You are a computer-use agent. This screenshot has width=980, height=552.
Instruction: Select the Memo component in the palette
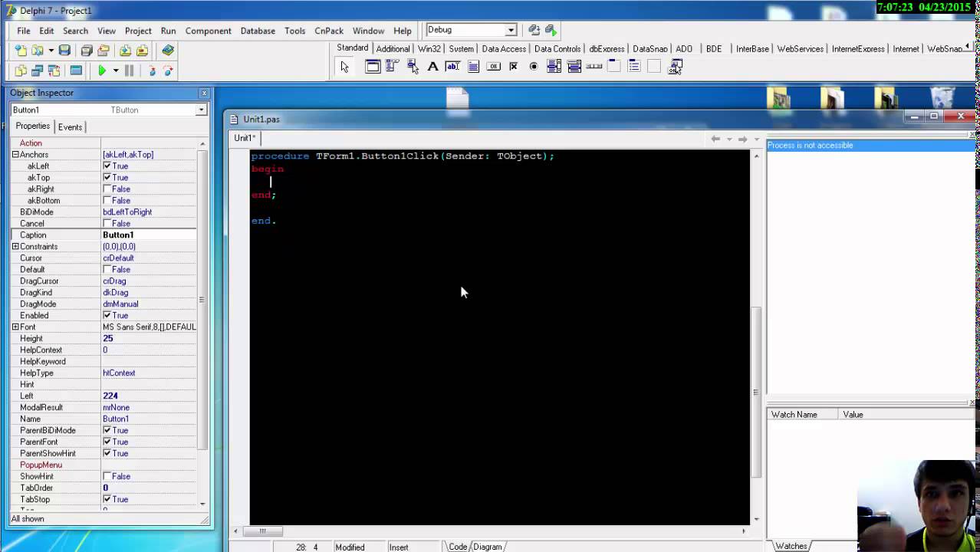[x=473, y=67]
